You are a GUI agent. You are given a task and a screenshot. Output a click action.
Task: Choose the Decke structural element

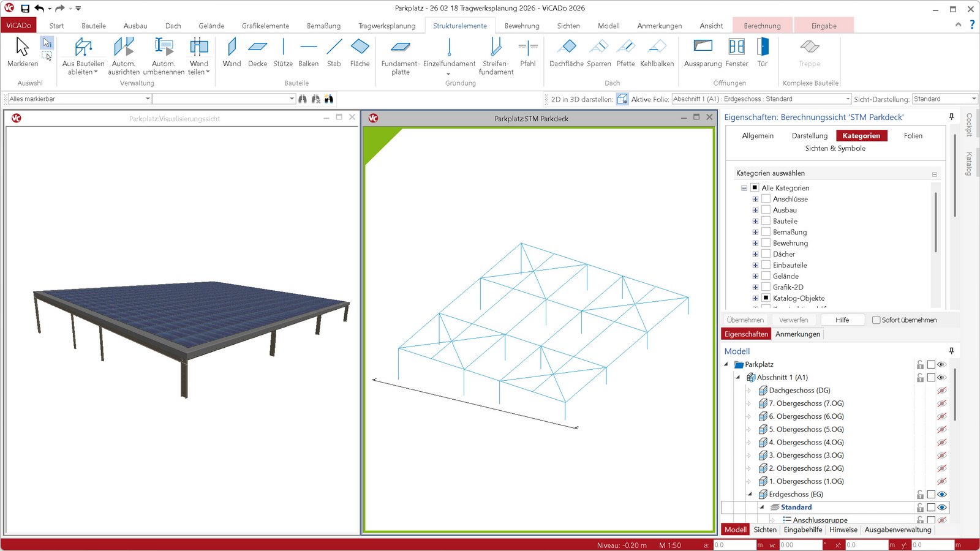click(257, 52)
